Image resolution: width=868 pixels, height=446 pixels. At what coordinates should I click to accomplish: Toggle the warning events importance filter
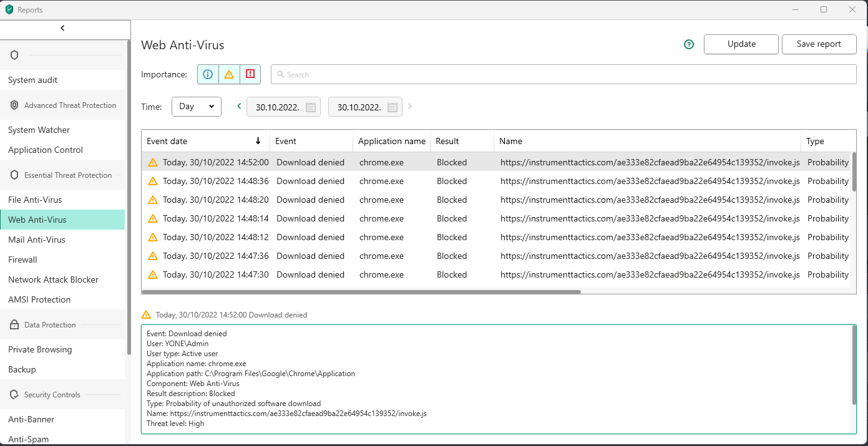click(229, 74)
